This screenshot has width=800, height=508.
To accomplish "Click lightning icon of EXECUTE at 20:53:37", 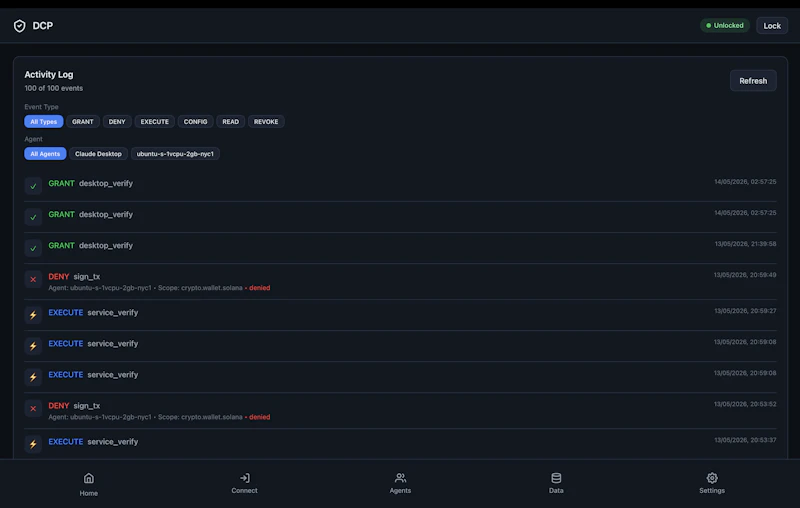I will click(33, 444).
